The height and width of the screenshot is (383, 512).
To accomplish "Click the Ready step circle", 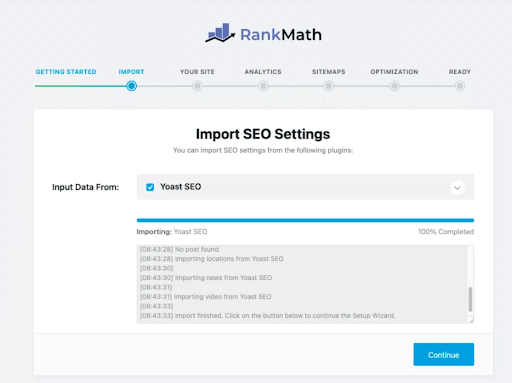I will (460, 86).
